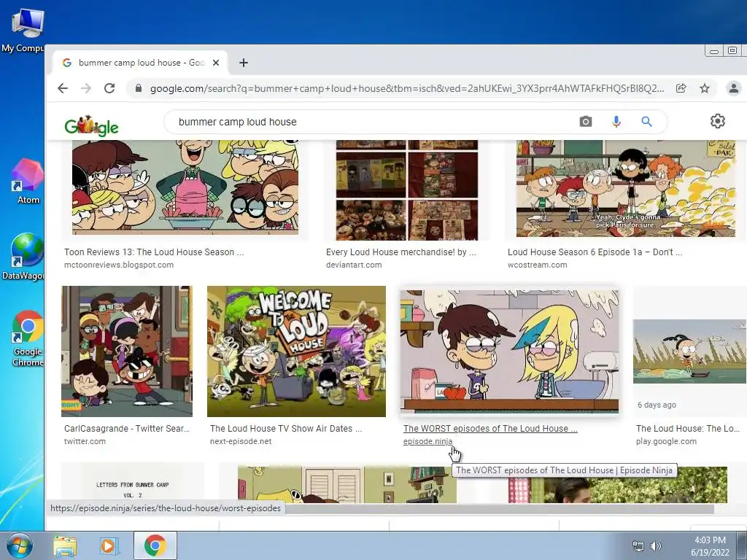747x560 pixels.
Task: Run the search with the magnifier icon
Action: pyautogui.click(x=646, y=122)
